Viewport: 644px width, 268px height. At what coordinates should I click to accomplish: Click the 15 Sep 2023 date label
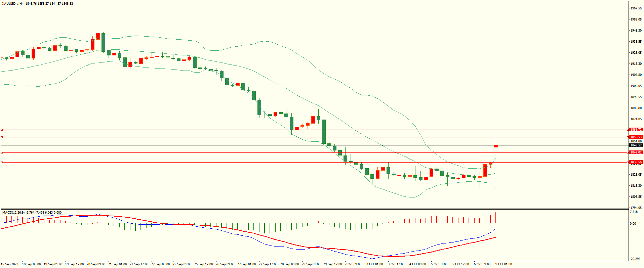coord(9,264)
